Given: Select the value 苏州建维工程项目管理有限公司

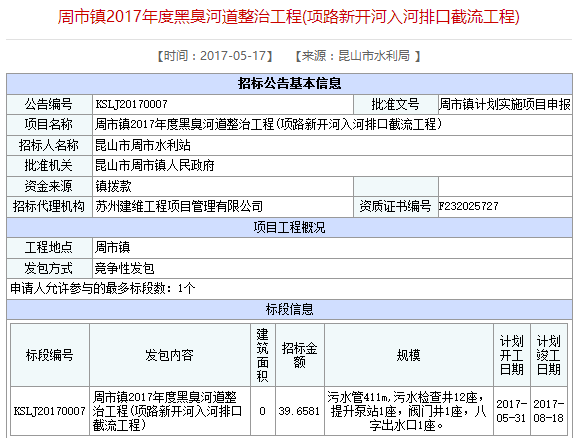Looking at the screenshot, I should [x=179, y=206].
